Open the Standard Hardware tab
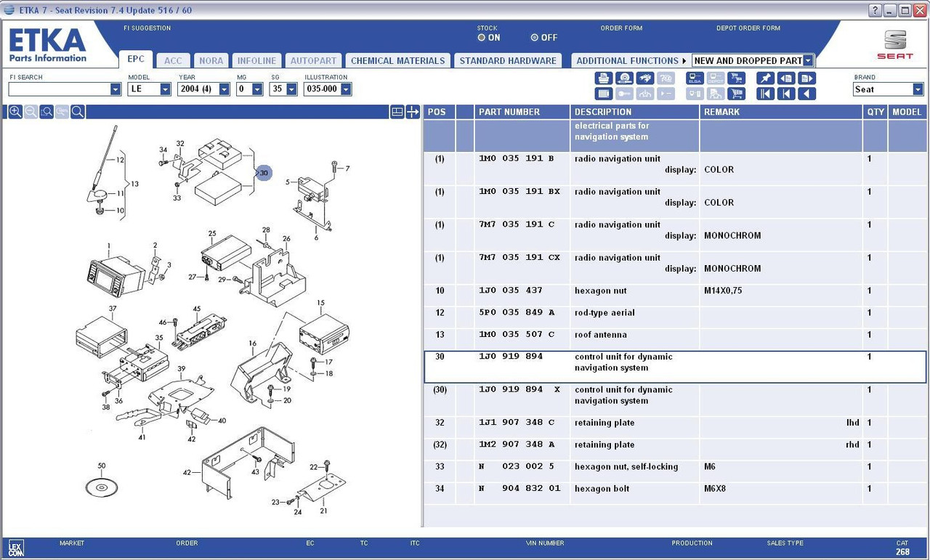 tap(508, 61)
